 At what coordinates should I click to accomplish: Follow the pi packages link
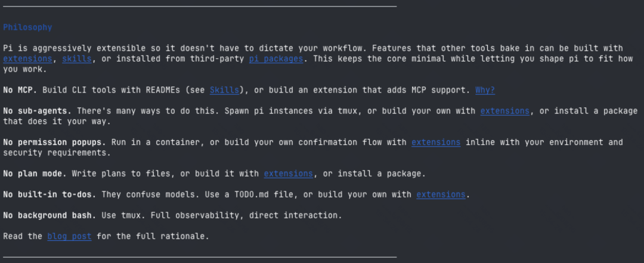click(276, 59)
